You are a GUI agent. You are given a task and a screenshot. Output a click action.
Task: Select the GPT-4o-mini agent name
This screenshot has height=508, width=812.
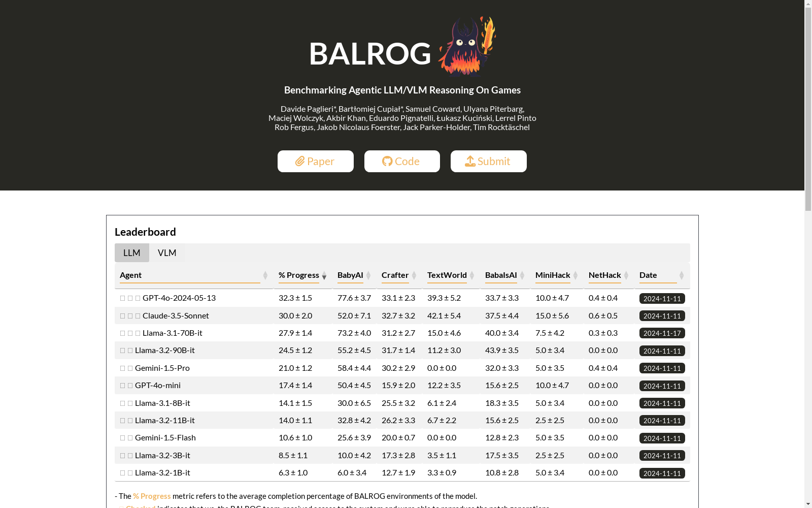(158, 385)
